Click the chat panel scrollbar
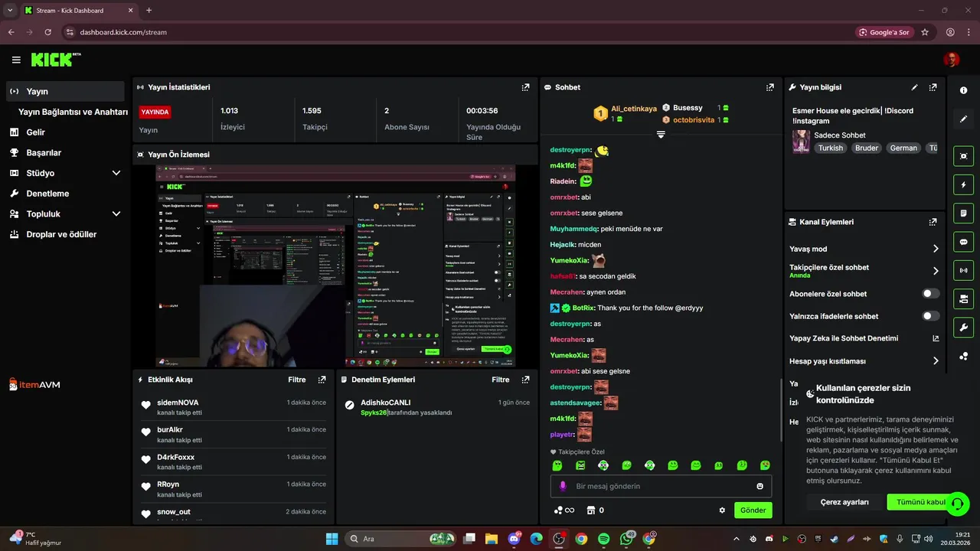 pyautogui.click(x=781, y=409)
